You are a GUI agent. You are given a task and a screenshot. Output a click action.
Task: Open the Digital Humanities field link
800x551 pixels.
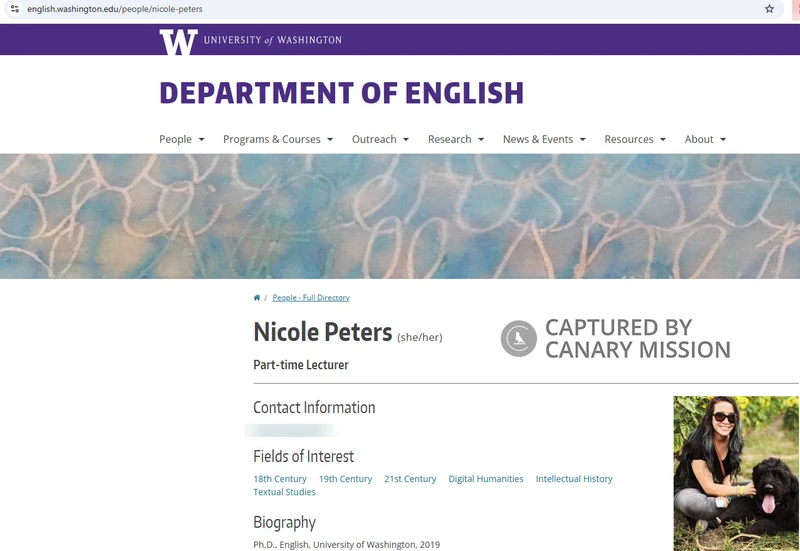point(486,479)
